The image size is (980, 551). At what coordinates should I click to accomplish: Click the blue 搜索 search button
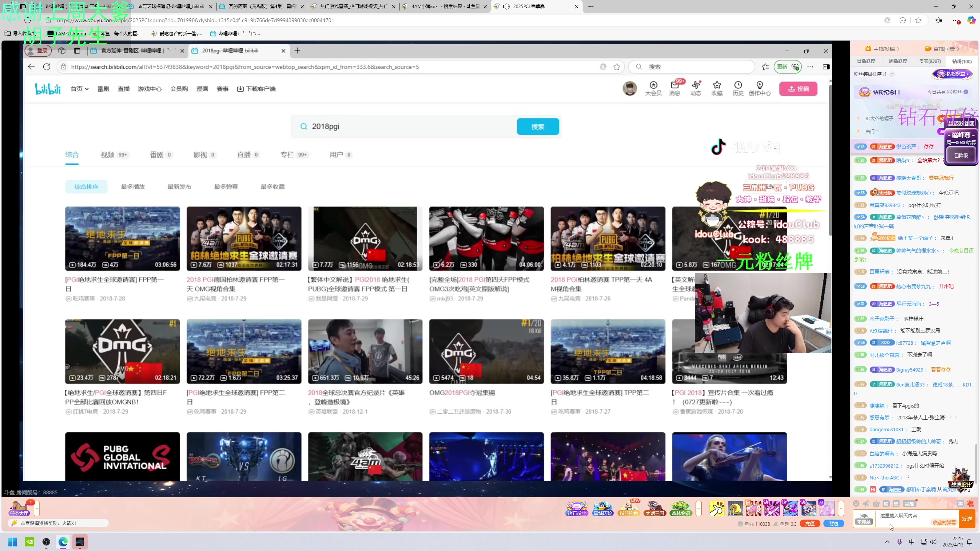tap(538, 127)
